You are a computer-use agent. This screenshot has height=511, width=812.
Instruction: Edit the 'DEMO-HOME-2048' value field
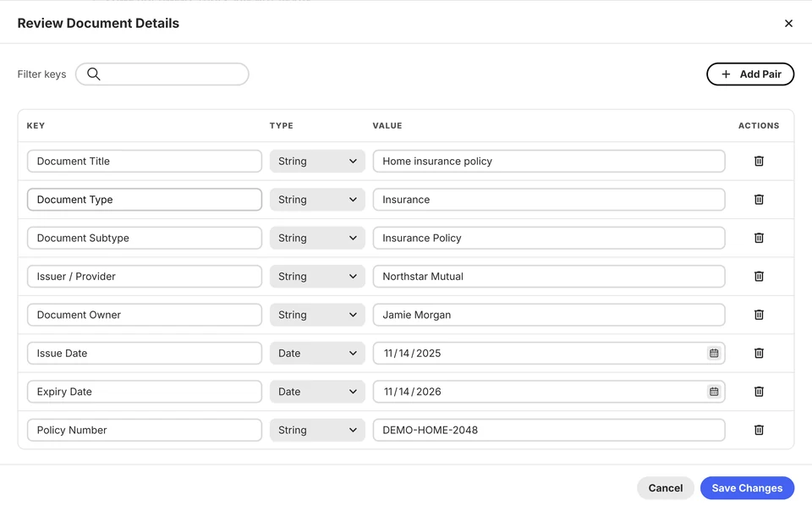pyautogui.click(x=549, y=430)
